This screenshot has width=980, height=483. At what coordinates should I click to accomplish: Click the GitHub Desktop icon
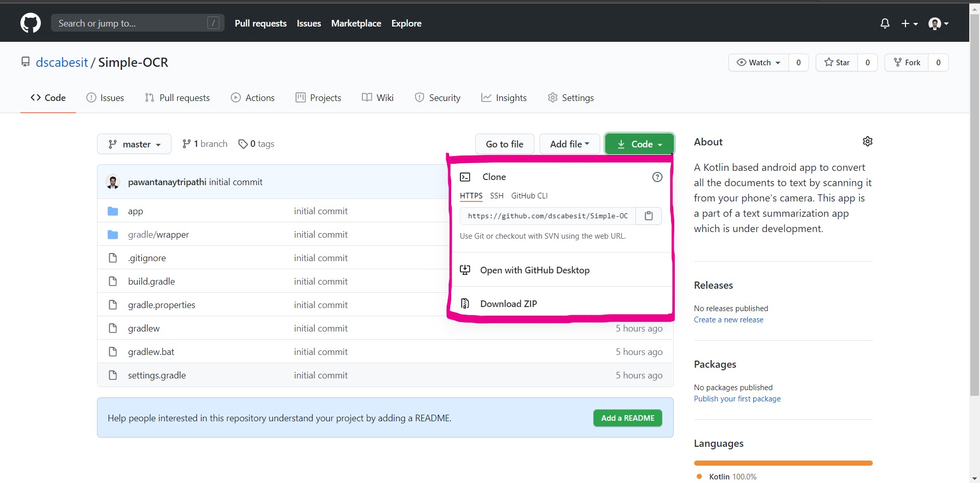point(465,270)
